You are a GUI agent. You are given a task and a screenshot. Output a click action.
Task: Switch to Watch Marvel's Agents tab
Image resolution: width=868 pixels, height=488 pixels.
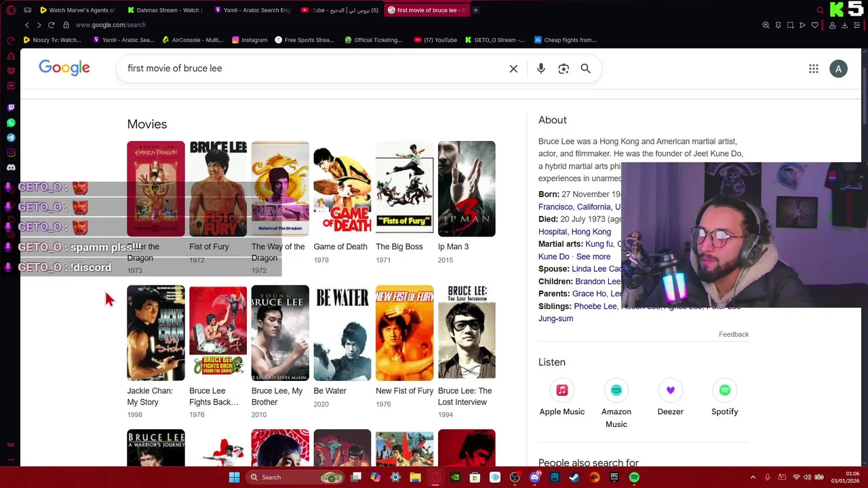pos(77,10)
